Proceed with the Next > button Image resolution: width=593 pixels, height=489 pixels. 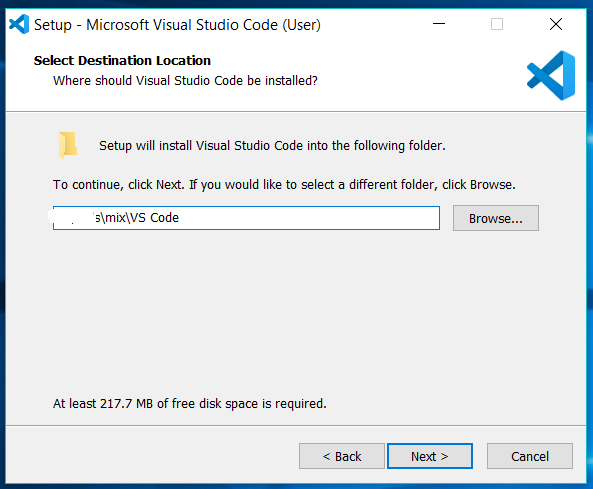pos(430,456)
